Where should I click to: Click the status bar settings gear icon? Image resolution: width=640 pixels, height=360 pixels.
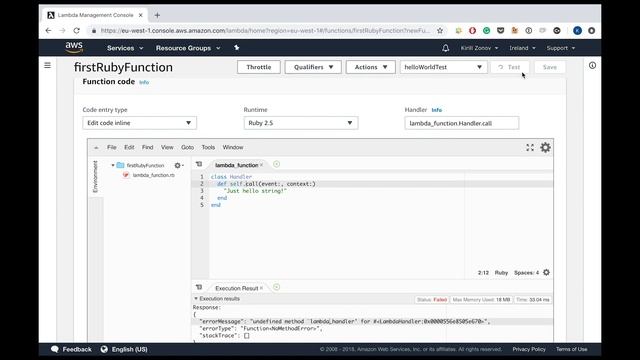point(547,273)
